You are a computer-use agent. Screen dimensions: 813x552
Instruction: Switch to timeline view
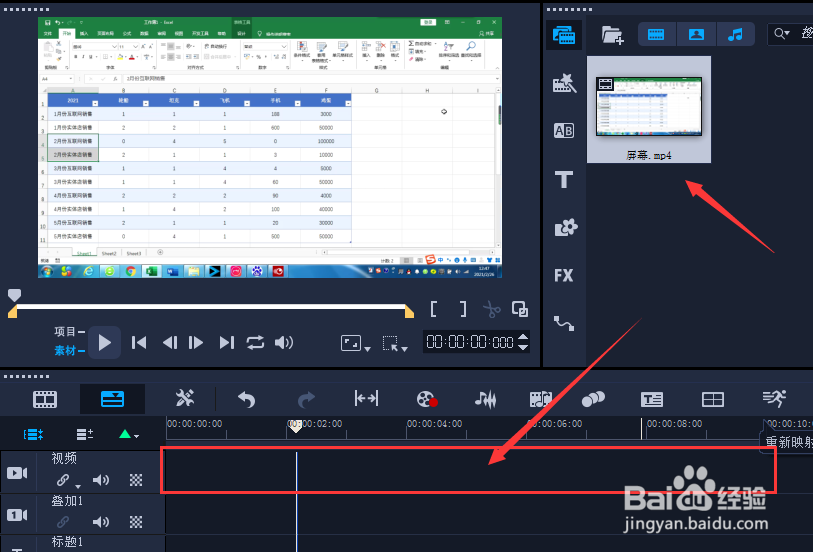click(113, 399)
